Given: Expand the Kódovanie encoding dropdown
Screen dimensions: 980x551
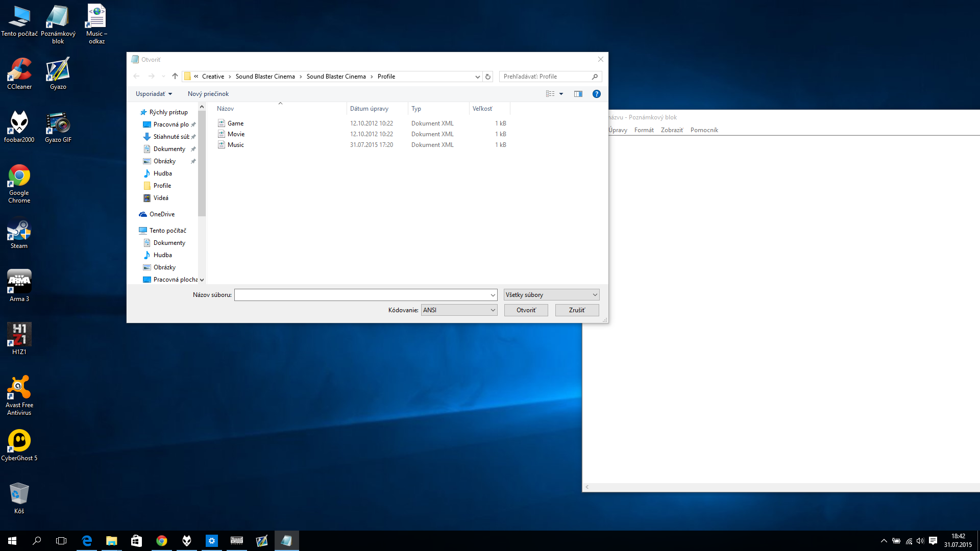Looking at the screenshot, I should (492, 310).
